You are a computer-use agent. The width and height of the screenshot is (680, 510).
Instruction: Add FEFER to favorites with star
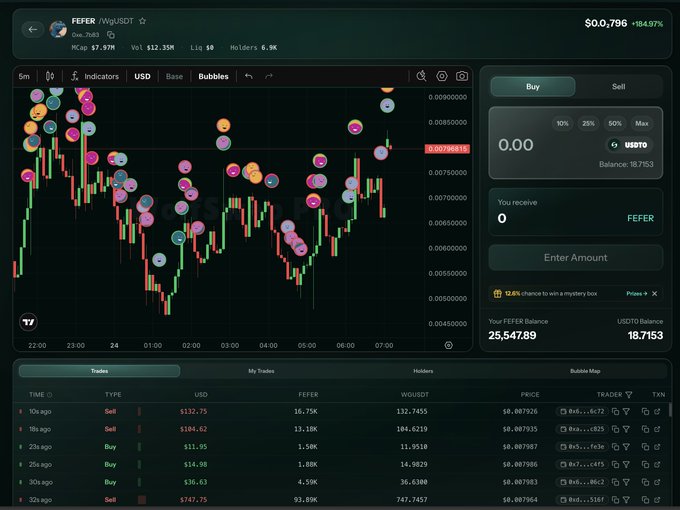(142, 21)
